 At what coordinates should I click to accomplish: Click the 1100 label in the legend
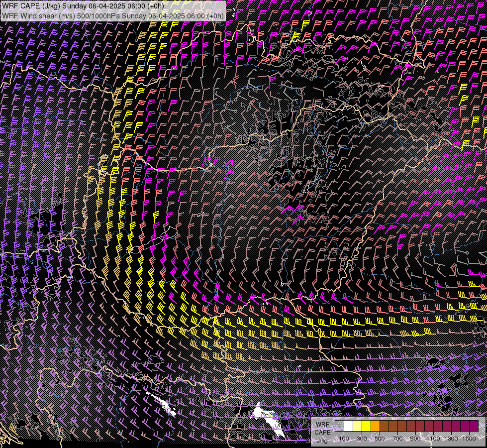point(433,439)
